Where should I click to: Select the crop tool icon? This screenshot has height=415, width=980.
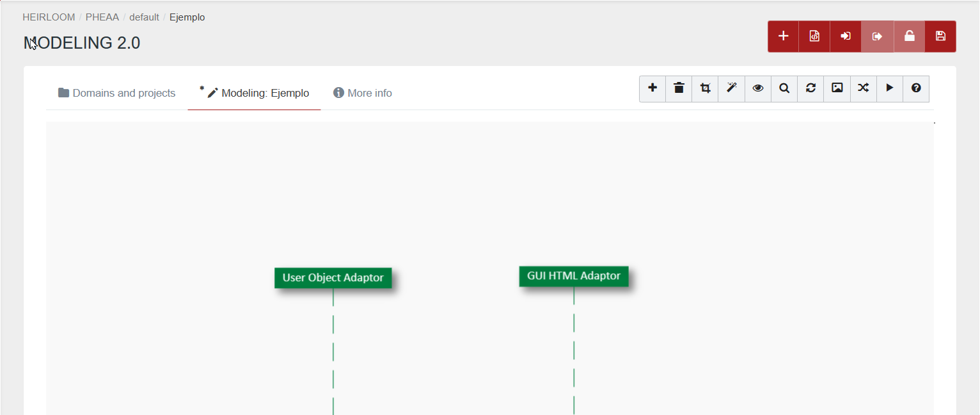[x=705, y=88]
